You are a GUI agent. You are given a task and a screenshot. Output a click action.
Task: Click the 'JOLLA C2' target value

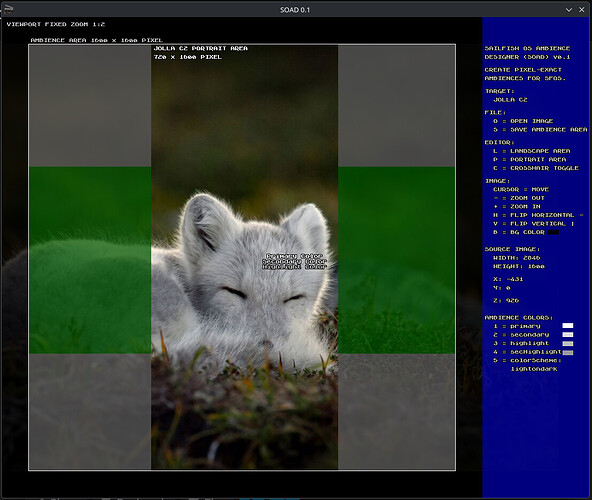510,100
